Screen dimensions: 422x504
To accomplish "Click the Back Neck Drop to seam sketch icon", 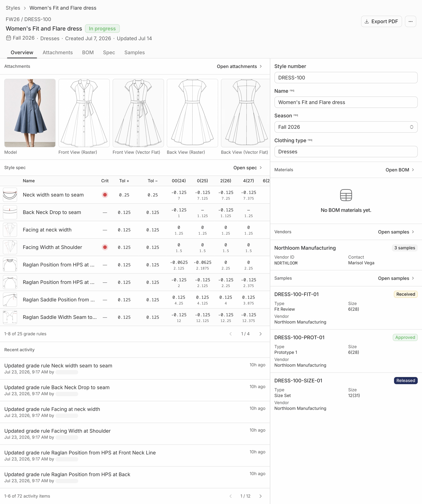I will (10, 212).
